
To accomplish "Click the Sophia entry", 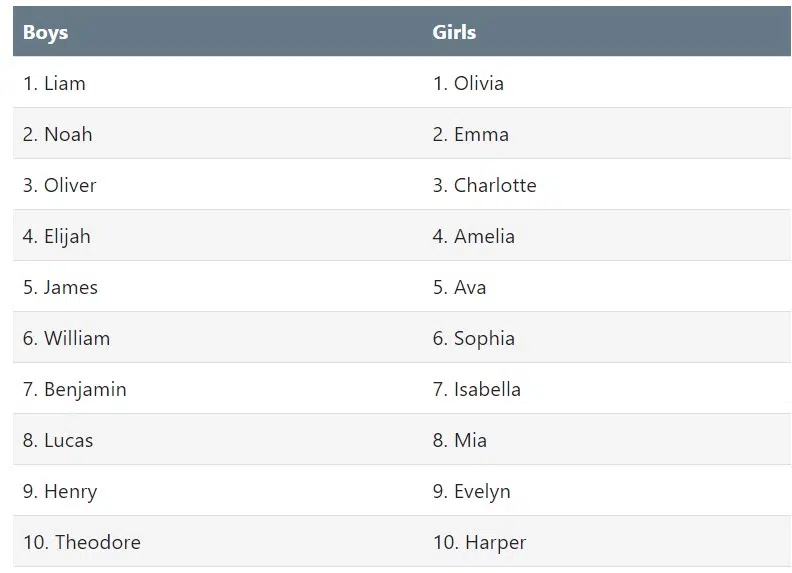I will tap(484, 338).
